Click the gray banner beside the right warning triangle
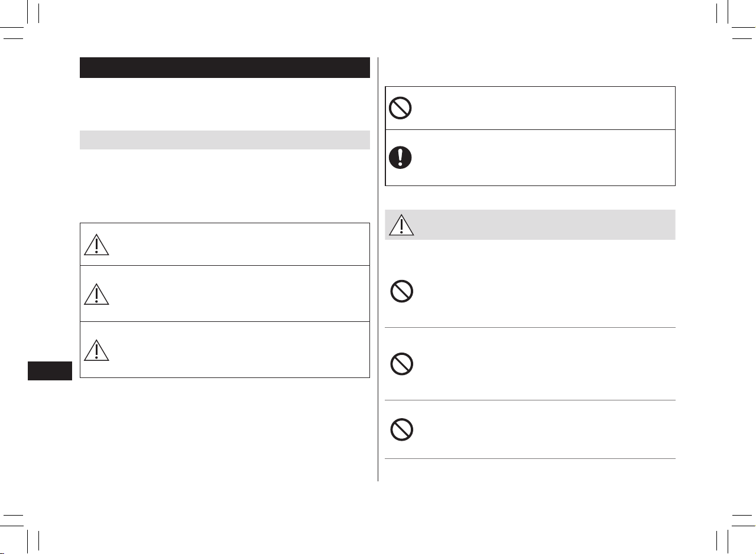756x554 pixels. tap(545, 224)
